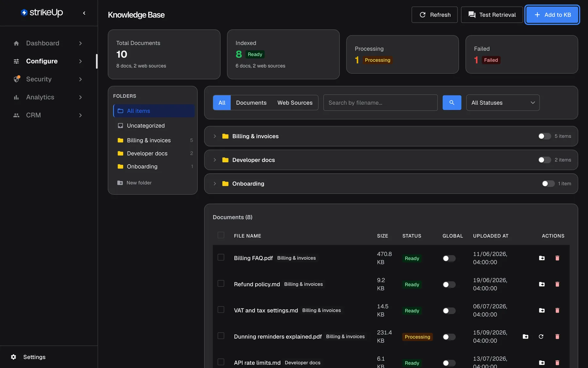588x368 pixels.
Task: Open Settings gear in sidebar
Action: click(13, 357)
